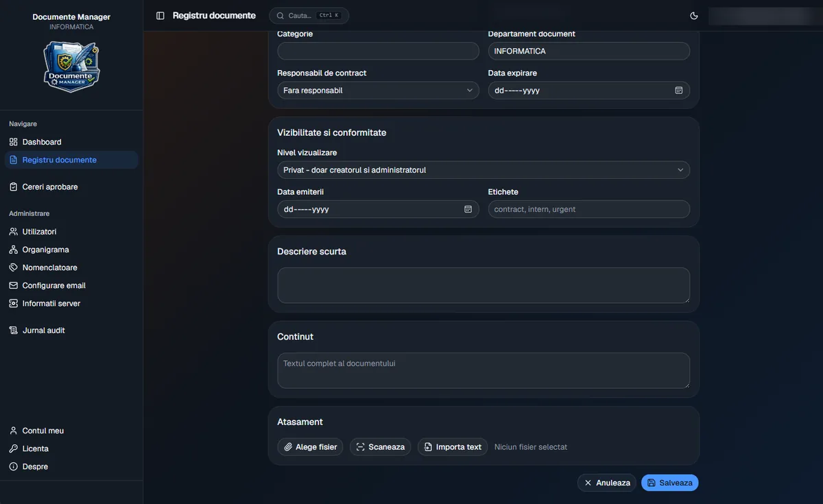Go to Cereri aprobare
The image size is (823, 504).
[71, 187]
